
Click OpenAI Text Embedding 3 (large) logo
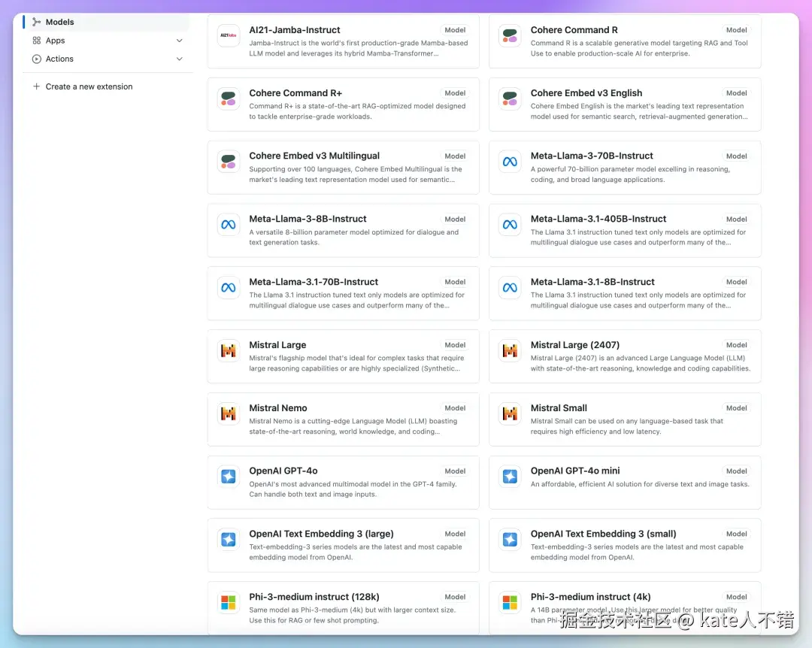point(229,539)
